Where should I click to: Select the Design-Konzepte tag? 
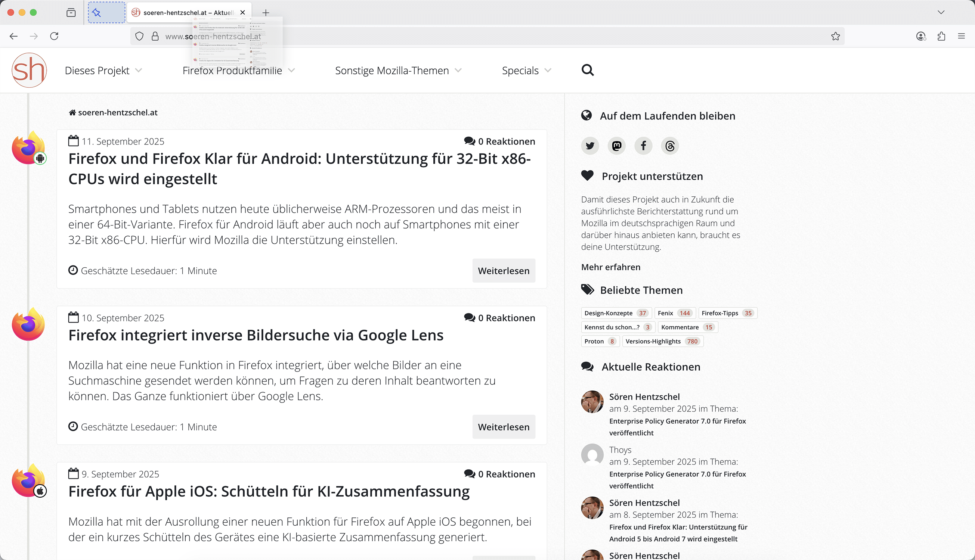click(616, 313)
